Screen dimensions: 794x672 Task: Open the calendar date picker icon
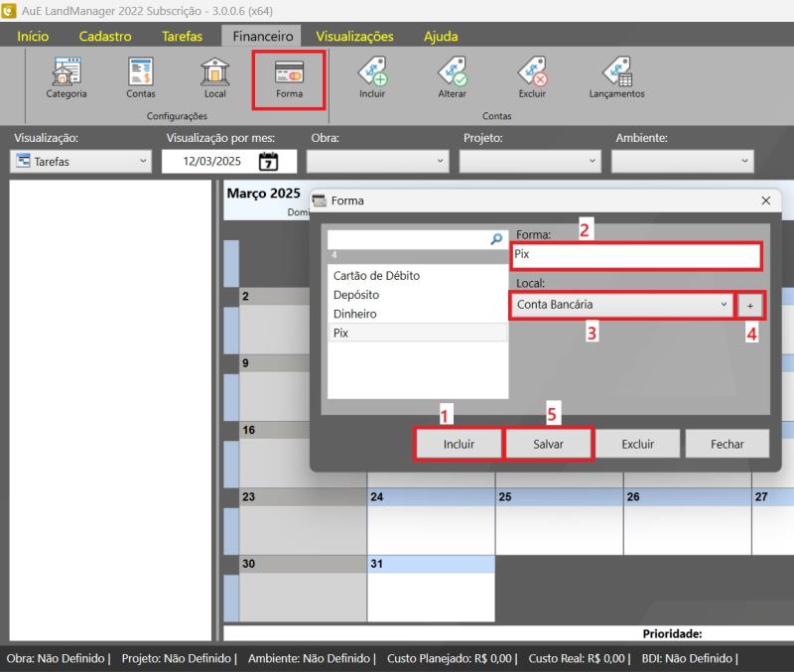click(x=268, y=161)
